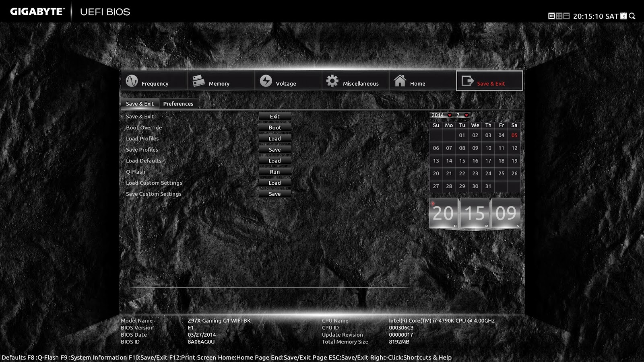Open the calendar icon beside the clock
The height and width of the screenshot is (362, 644).
click(x=623, y=16)
